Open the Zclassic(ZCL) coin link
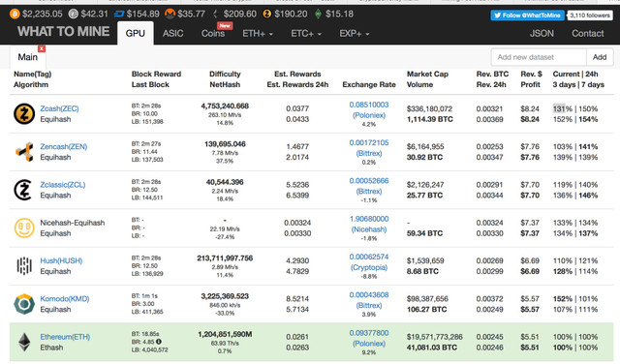 [62, 185]
